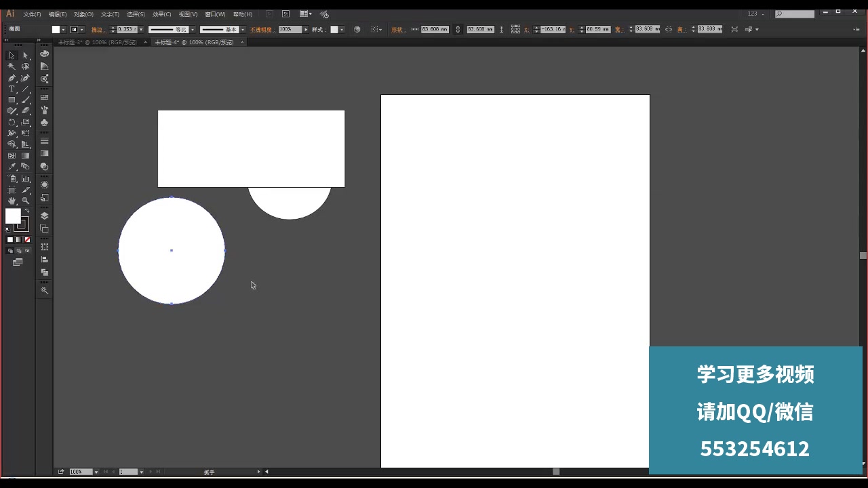Click the stroke weight 0.353 field
The image size is (868, 488).
(x=127, y=29)
